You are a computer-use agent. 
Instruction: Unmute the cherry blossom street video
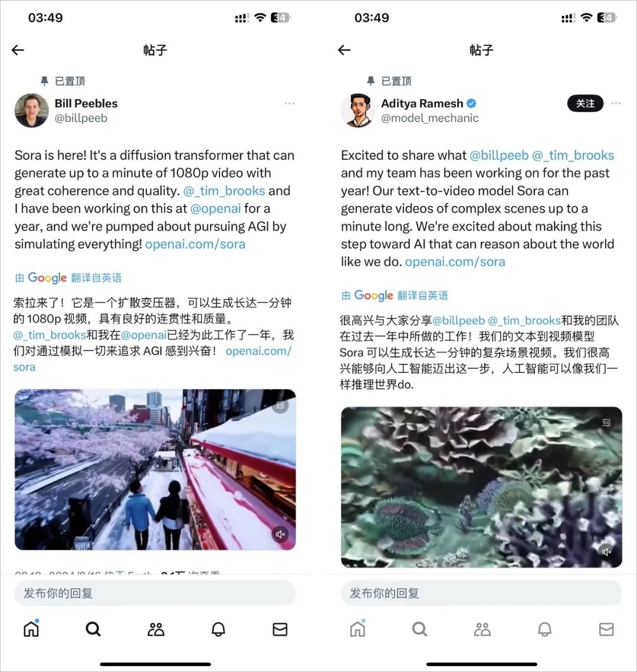[x=280, y=534]
